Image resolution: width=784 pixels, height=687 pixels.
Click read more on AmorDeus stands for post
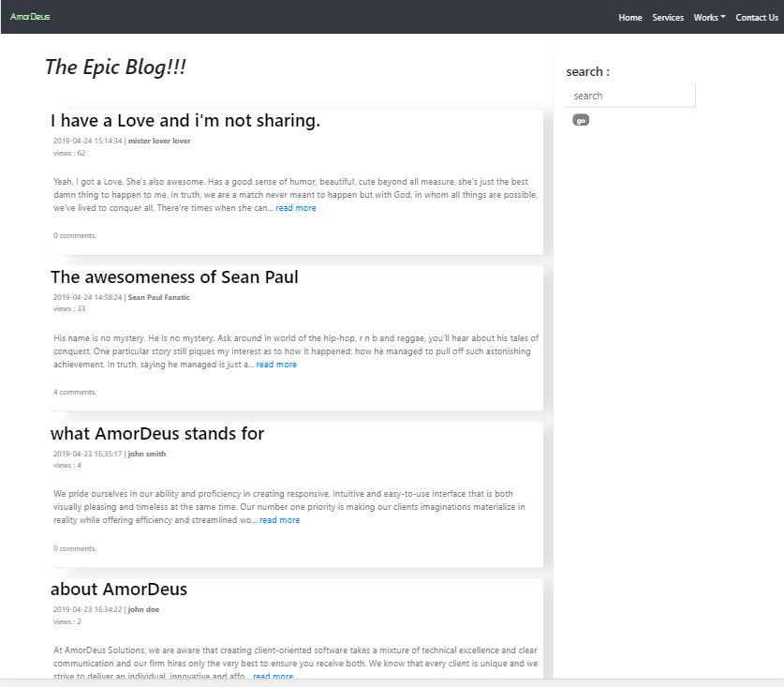pos(280,520)
